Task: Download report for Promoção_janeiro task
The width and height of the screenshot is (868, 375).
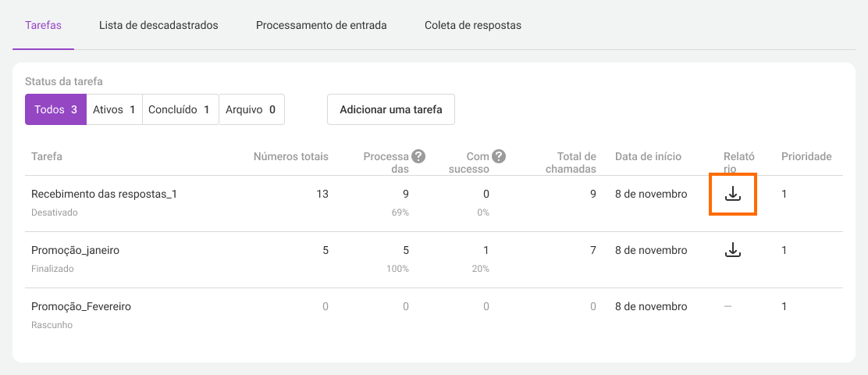Action: coord(732,250)
